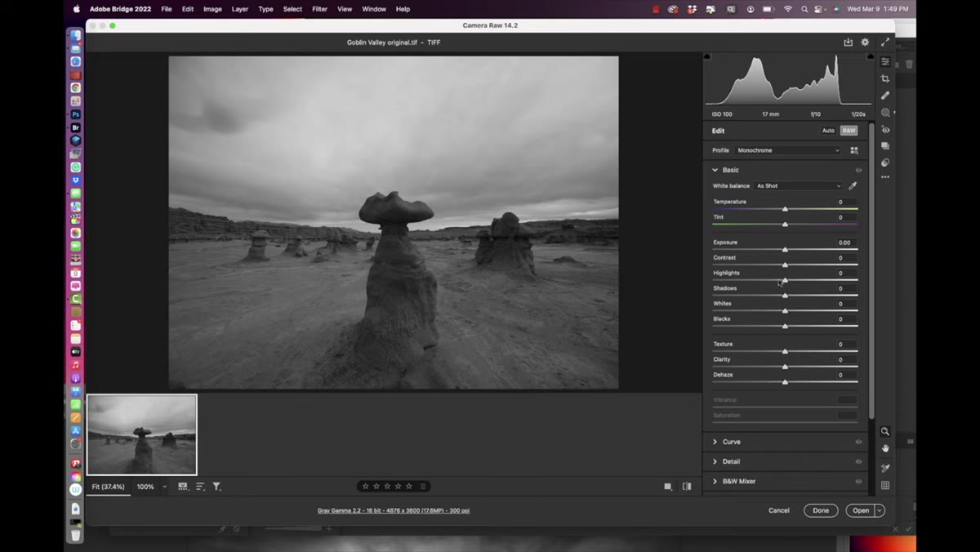Open the Edit menu
The width and height of the screenshot is (980, 552).
click(x=188, y=9)
